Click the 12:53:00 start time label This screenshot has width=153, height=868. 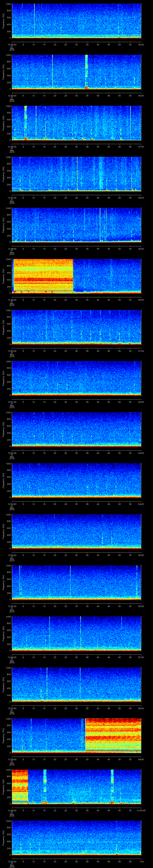coord(12,504)
